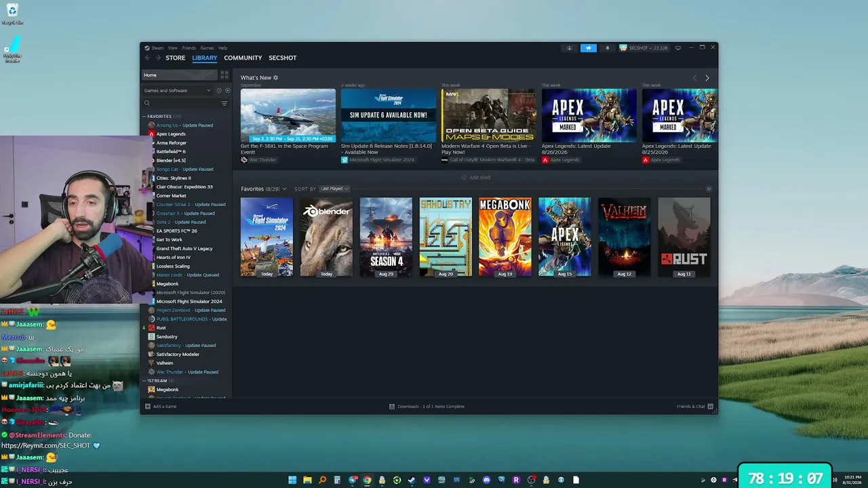
Task: Collapse the FAVORITES category in the sidebar
Action: (144, 117)
